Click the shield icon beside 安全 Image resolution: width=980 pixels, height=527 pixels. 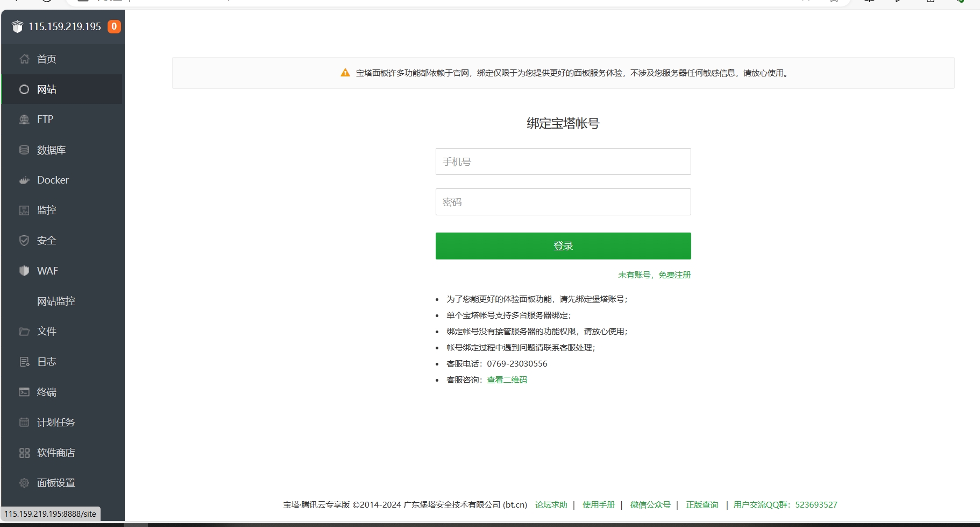pyautogui.click(x=24, y=241)
